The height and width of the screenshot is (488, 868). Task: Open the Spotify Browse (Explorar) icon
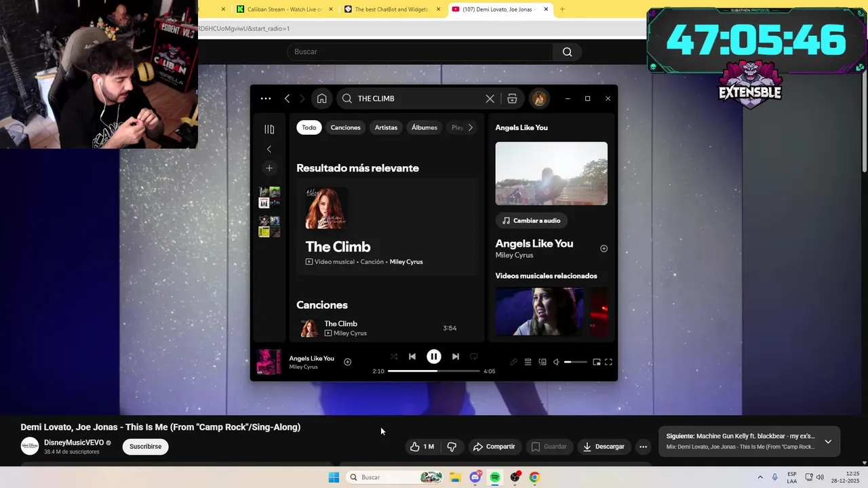click(x=512, y=98)
